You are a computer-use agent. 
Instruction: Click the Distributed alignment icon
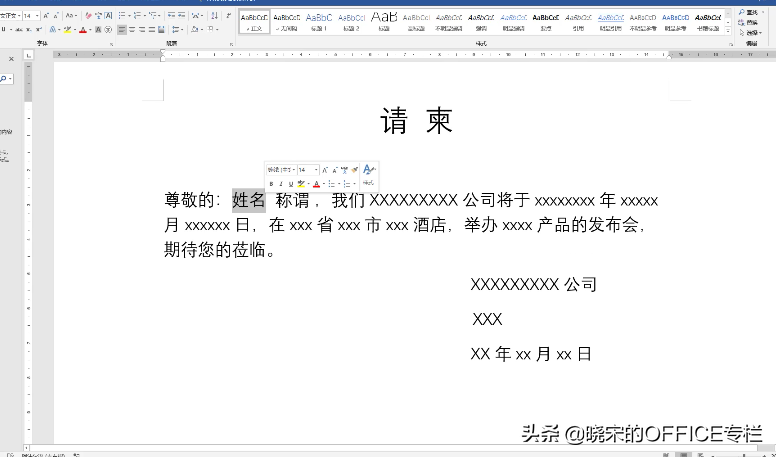click(161, 29)
